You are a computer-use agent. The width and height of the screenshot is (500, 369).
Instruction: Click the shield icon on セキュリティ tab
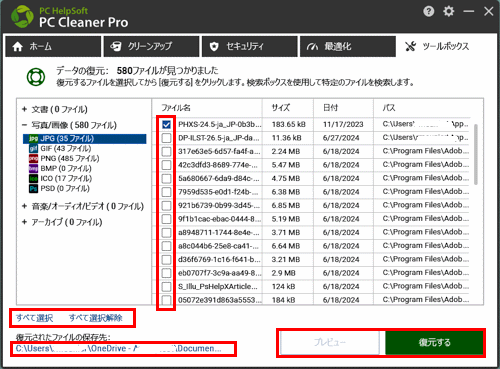(x=214, y=46)
